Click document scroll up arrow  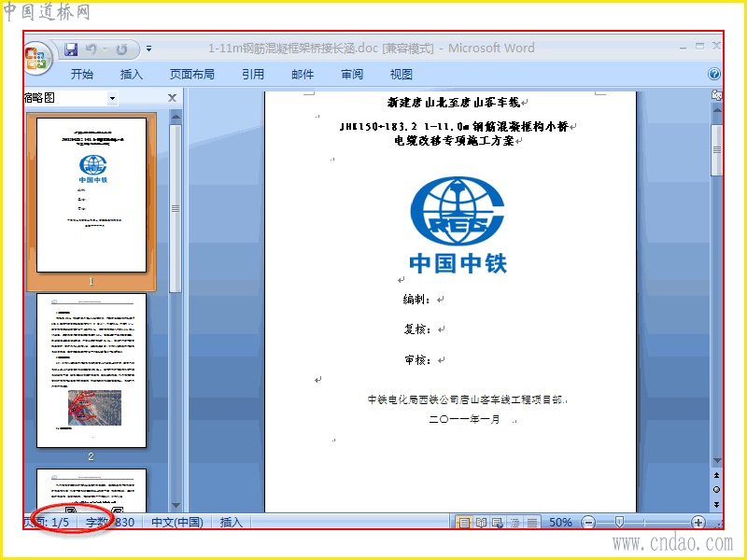(x=716, y=110)
